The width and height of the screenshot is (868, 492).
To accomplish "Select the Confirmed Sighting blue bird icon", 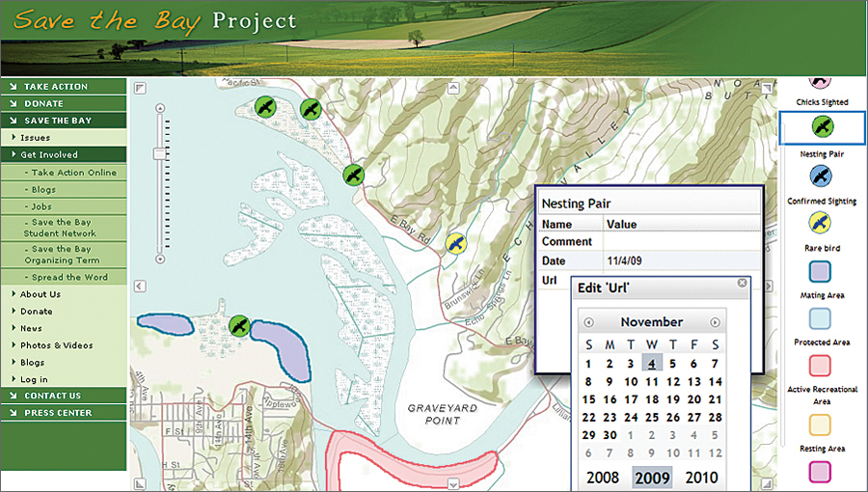I will click(821, 176).
